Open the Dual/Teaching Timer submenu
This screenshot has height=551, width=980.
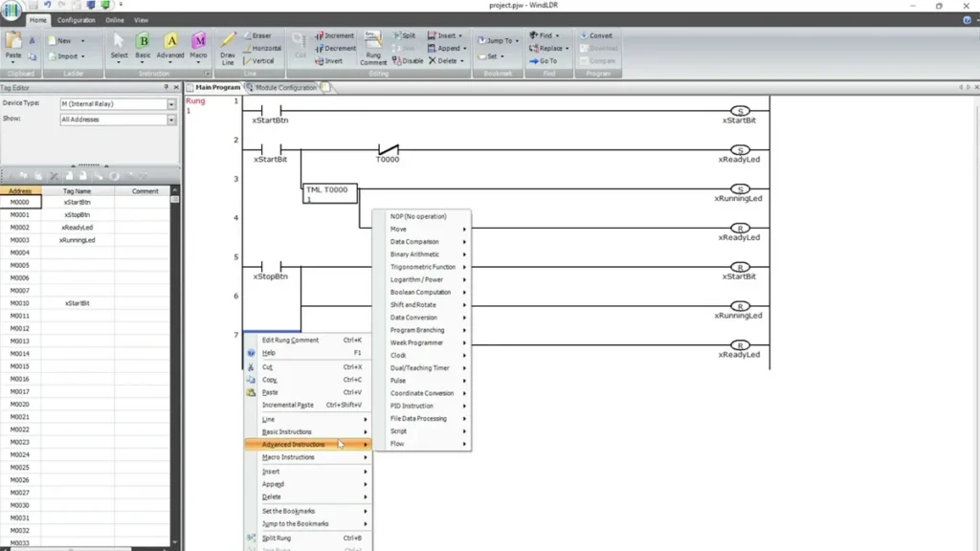point(422,368)
